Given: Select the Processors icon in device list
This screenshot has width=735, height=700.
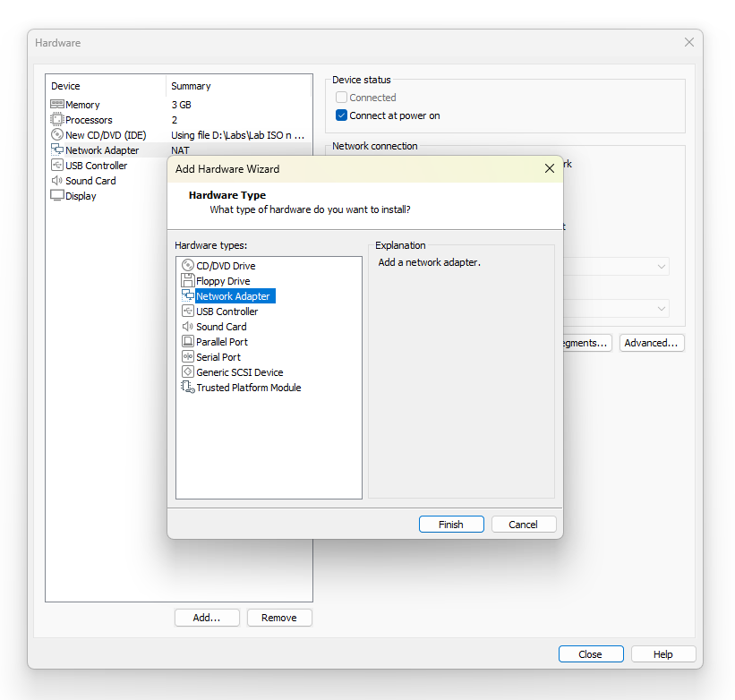Looking at the screenshot, I should (x=56, y=119).
